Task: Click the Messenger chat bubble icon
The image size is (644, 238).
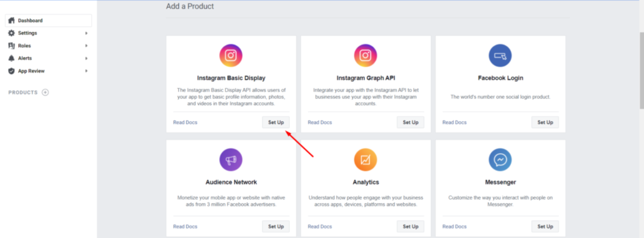Action: click(x=500, y=160)
